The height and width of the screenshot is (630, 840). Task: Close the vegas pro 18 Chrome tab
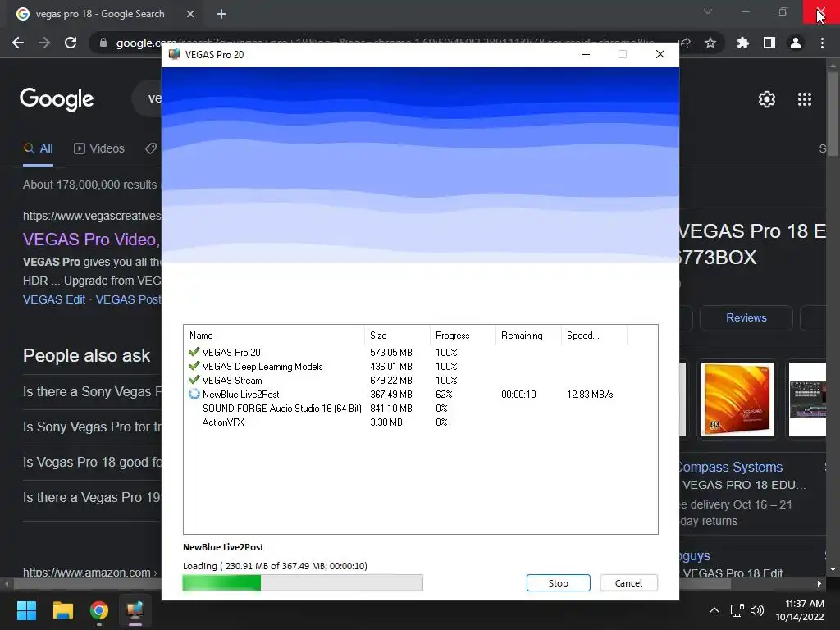[x=190, y=14]
